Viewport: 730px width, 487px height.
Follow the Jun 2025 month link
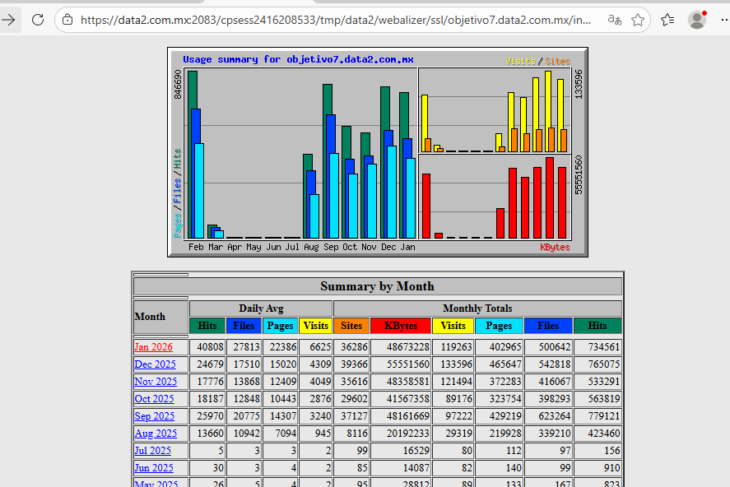pyautogui.click(x=153, y=468)
